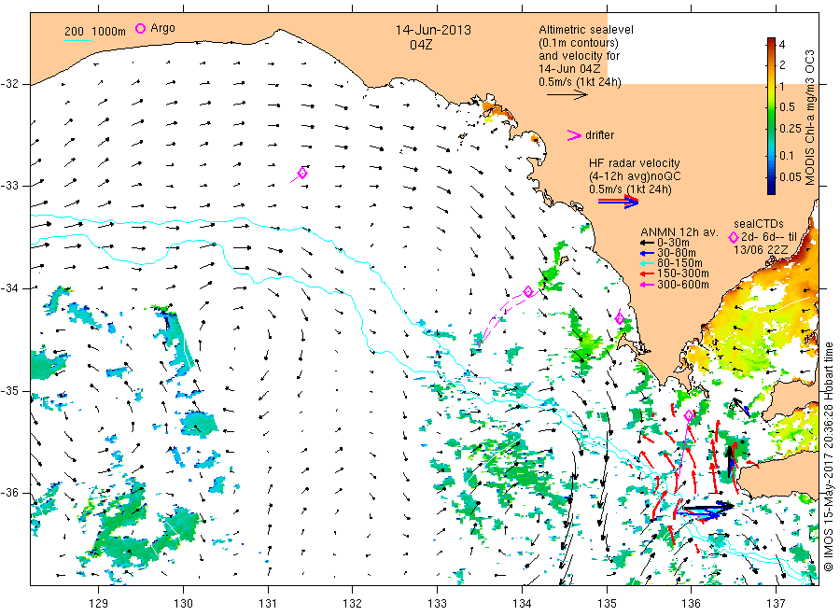The image size is (840, 616).
Task: Click the blue 30-80m ANMN legend arrow
Action: 647,253
